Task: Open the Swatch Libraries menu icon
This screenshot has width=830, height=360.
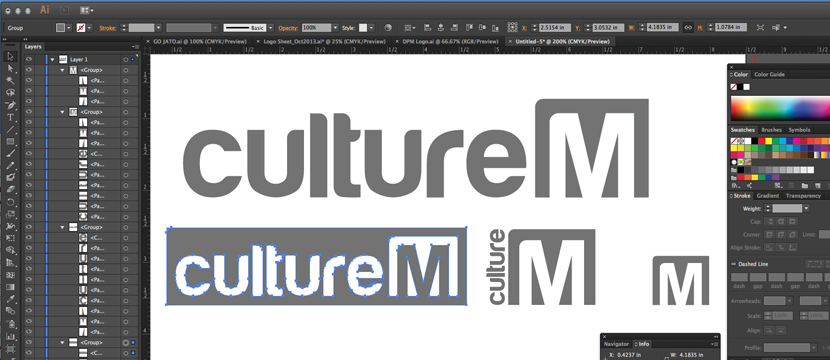Action: 735,185
